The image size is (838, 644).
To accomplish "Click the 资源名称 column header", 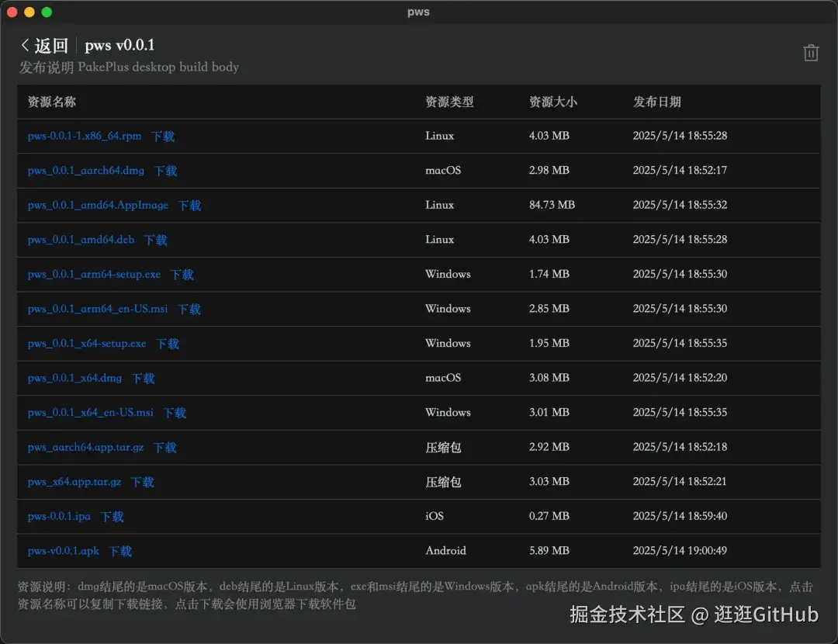I will pyautogui.click(x=52, y=102).
